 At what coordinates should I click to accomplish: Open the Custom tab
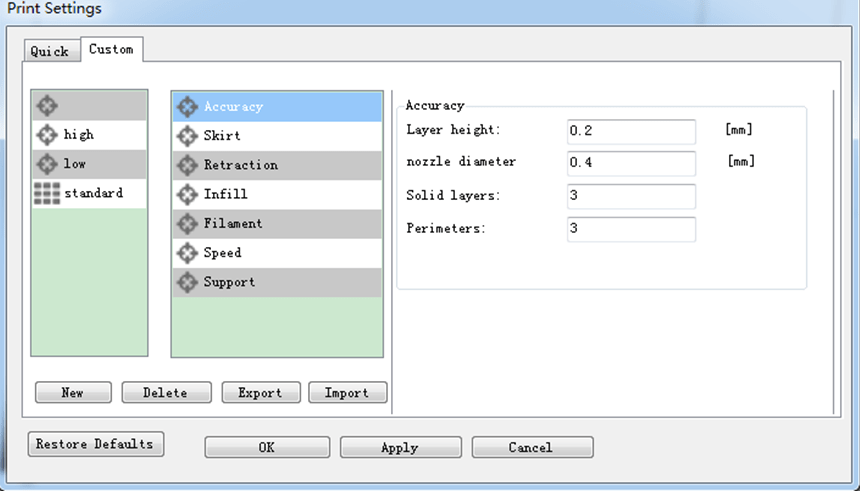click(x=111, y=49)
